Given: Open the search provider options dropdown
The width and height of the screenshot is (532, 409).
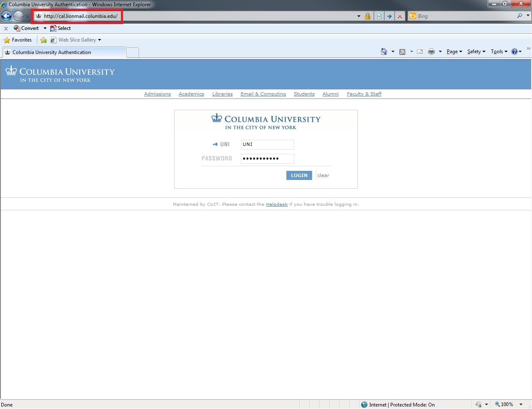Looking at the screenshot, I should (528, 16).
